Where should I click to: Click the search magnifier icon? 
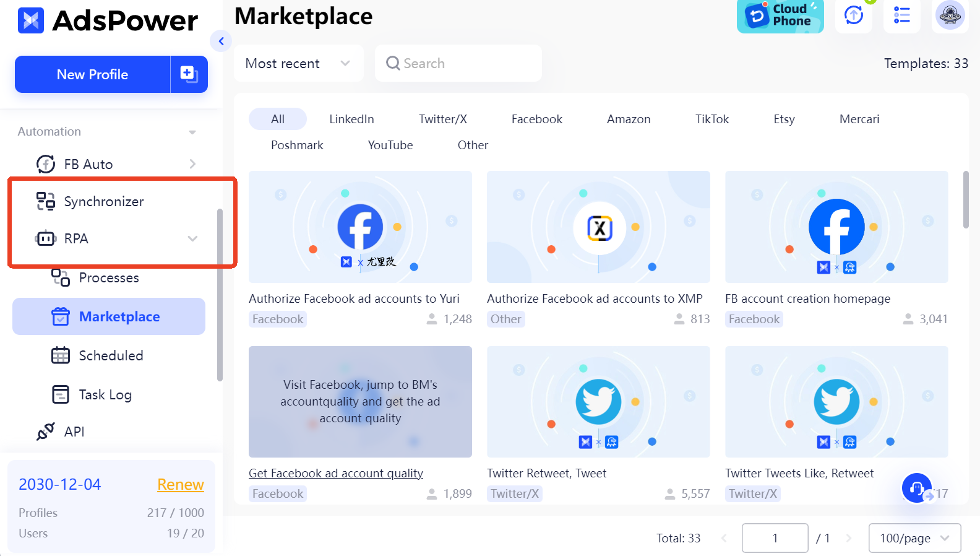pyautogui.click(x=393, y=63)
